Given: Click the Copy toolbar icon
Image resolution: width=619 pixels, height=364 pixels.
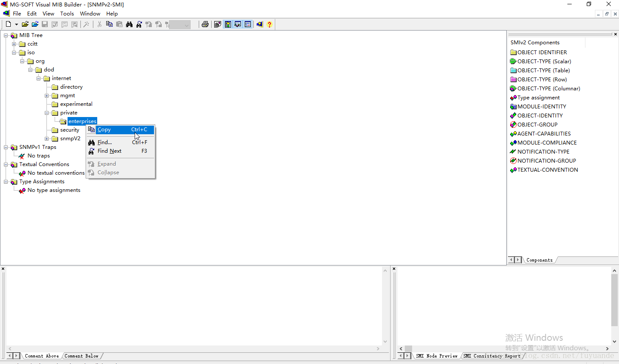Looking at the screenshot, I should tap(109, 25).
